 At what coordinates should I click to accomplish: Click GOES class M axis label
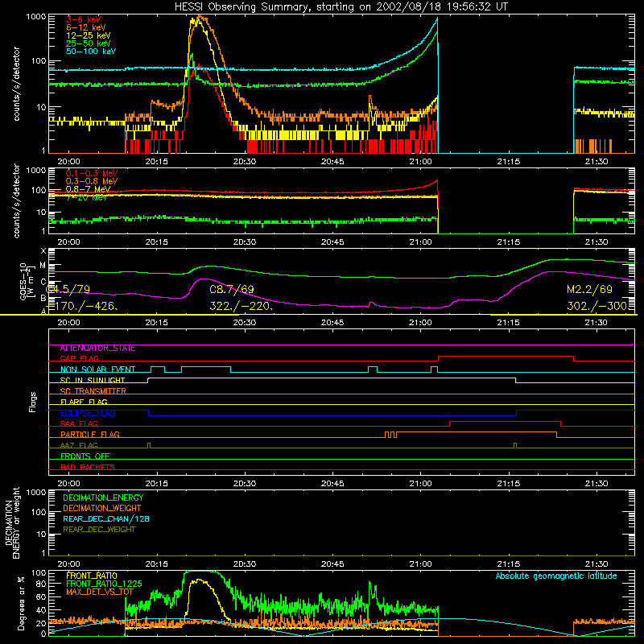coord(43,266)
